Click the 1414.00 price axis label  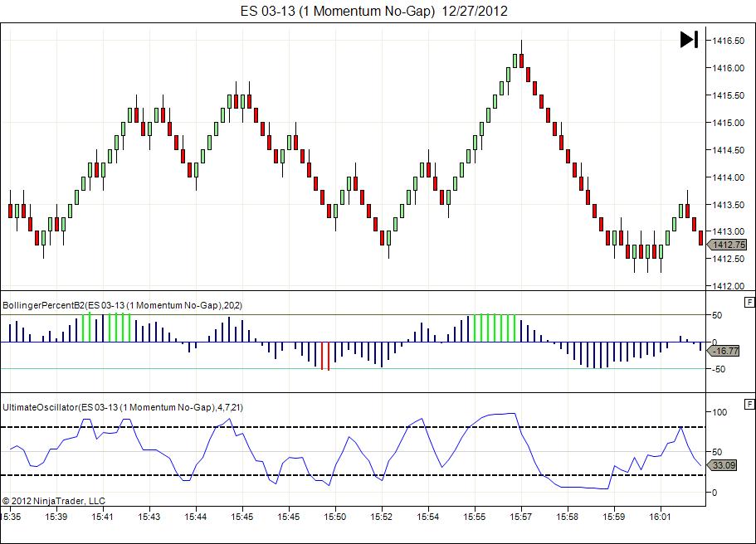point(728,177)
